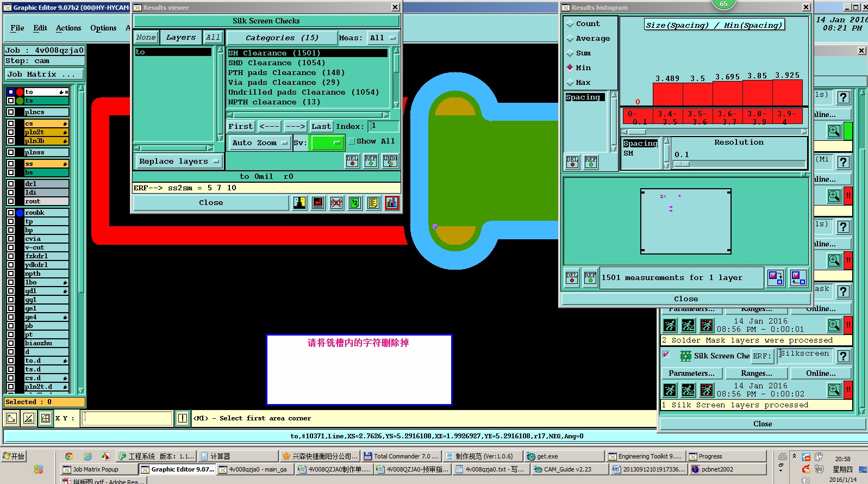
Task: Click the exclamation icon beside coordinate field
Action: click(x=183, y=418)
